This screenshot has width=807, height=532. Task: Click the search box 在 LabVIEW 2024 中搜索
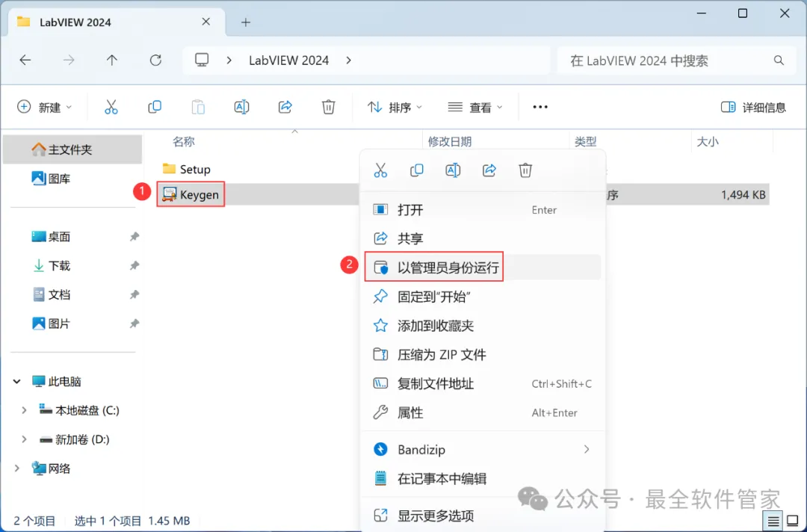tap(676, 61)
